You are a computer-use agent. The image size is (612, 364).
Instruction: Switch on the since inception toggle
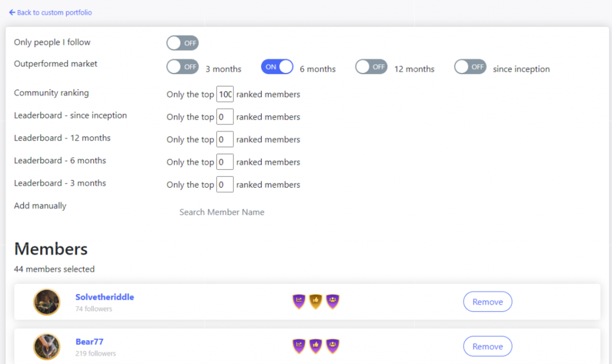click(x=470, y=67)
